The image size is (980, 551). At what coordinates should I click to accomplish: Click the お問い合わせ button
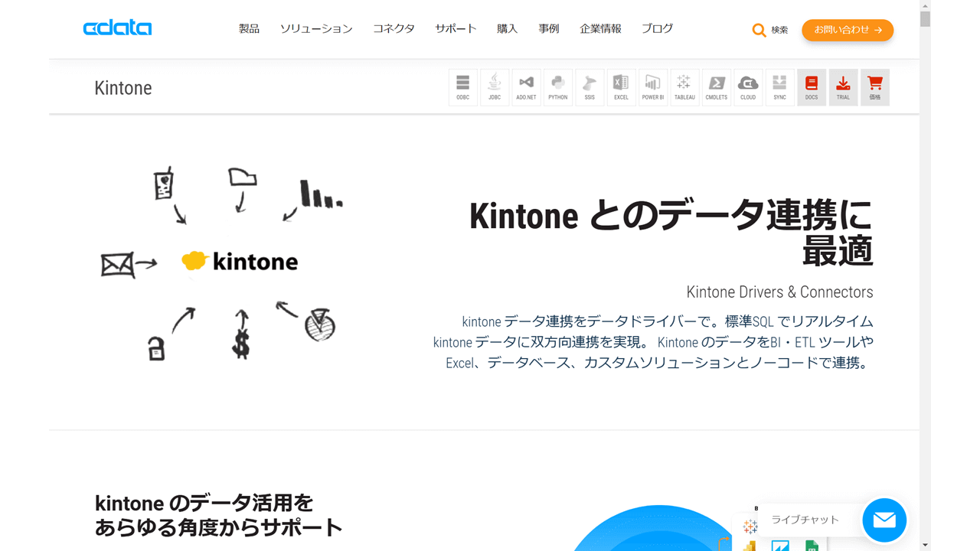click(x=848, y=30)
